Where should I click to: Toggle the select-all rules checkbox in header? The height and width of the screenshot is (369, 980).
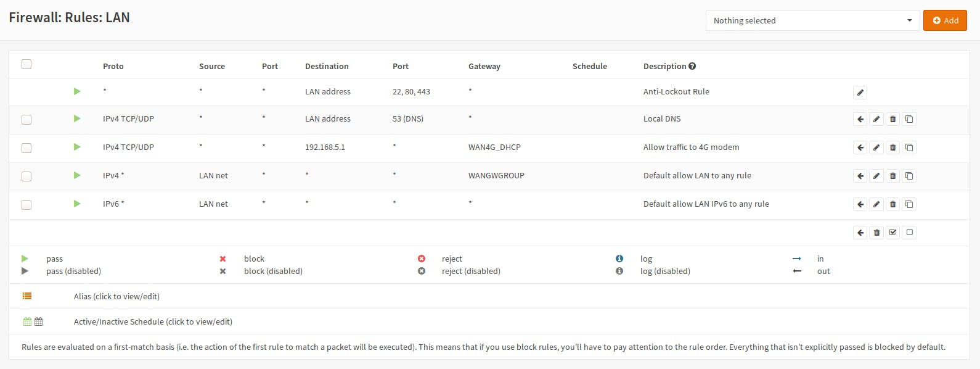click(27, 64)
